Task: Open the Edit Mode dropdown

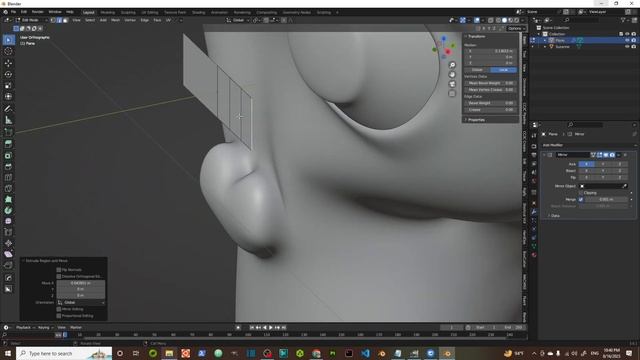Action: [31, 20]
